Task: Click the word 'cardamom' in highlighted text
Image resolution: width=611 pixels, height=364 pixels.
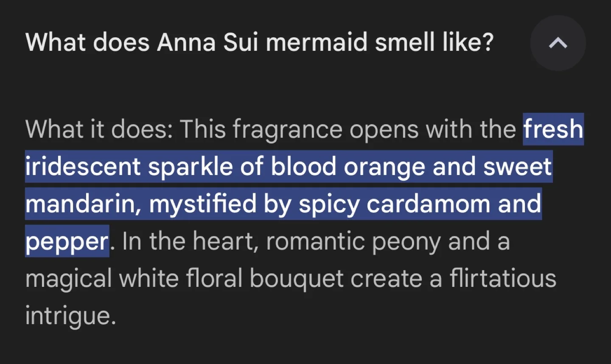Action: coord(431,204)
